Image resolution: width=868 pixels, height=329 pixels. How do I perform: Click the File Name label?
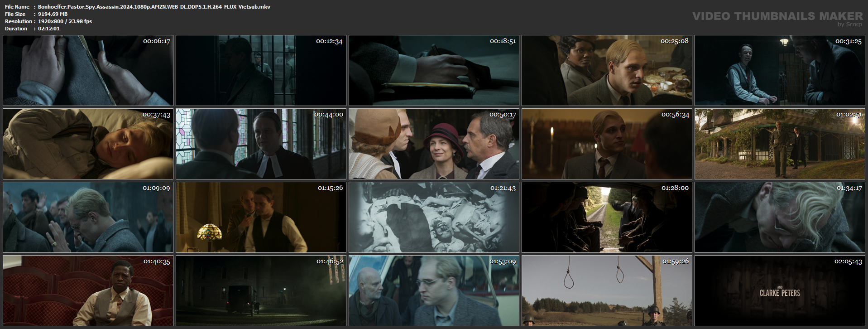coord(17,7)
